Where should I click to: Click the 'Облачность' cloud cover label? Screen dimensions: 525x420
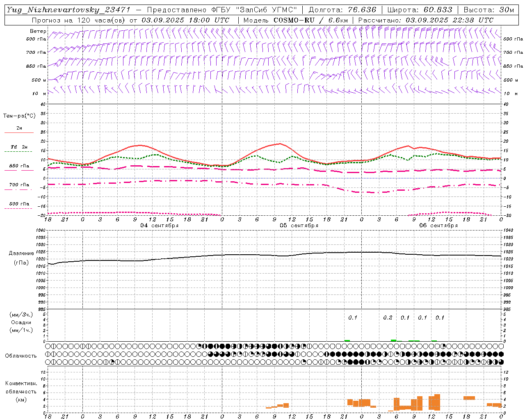click(x=21, y=356)
